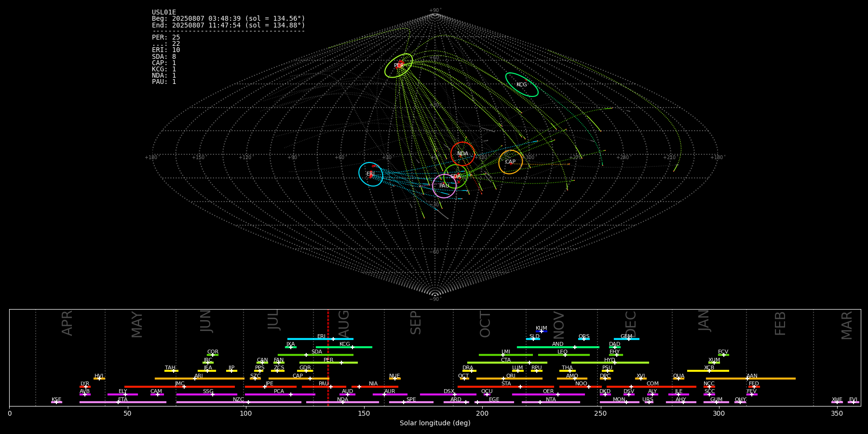Click the HYD bar in timeline
Screen dimensions: 868x434
(x=610, y=363)
